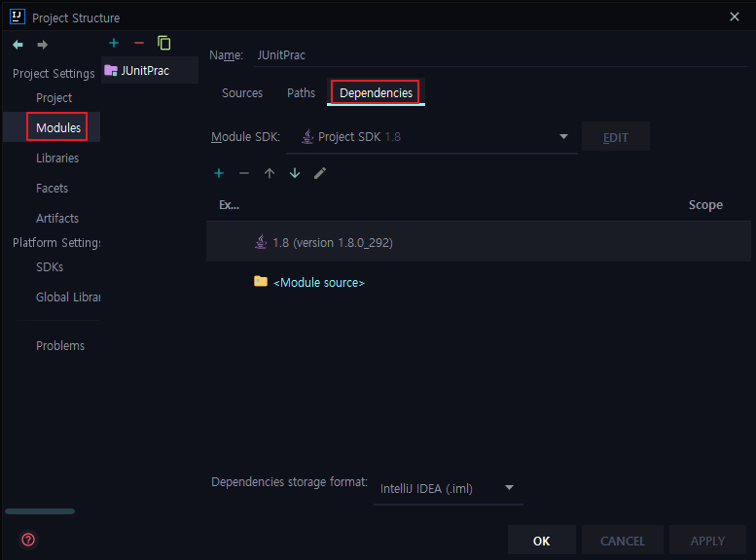Image resolution: width=756 pixels, height=560 pixels.
Task: Copy the module using the duplicate icon
Action: 163,44
